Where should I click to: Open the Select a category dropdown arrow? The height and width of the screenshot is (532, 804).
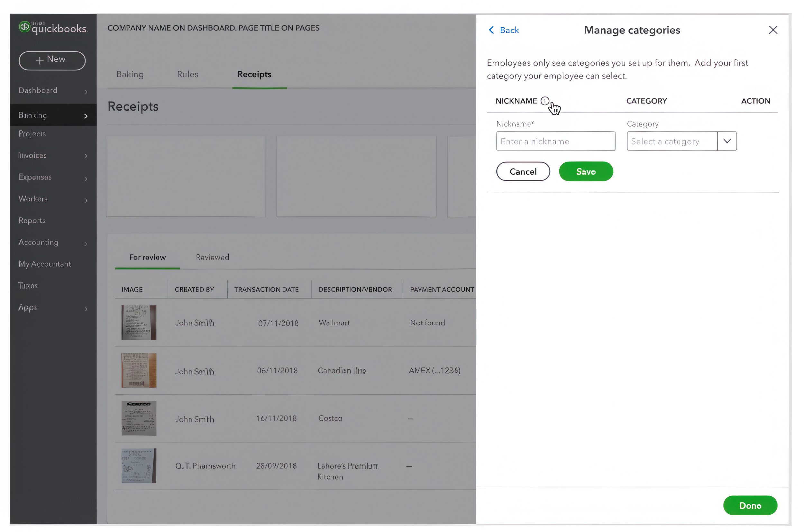726,141
